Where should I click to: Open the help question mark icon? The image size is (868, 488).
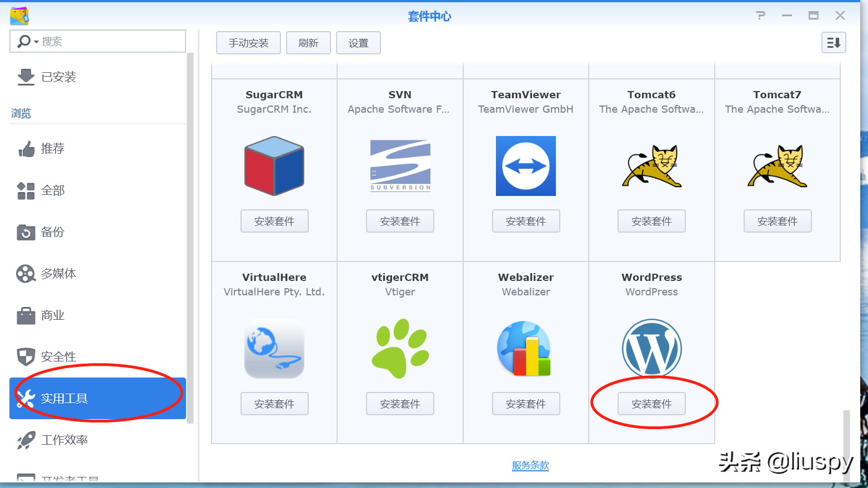[761, 16]
